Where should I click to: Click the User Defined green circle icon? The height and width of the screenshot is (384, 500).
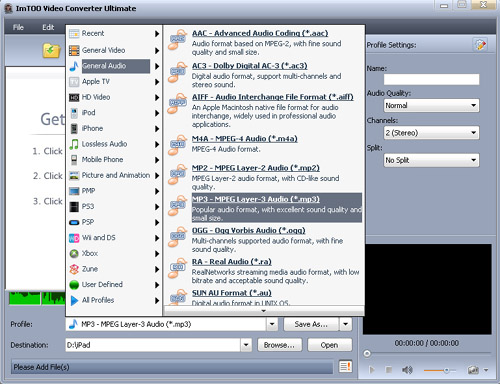(74, 285)
